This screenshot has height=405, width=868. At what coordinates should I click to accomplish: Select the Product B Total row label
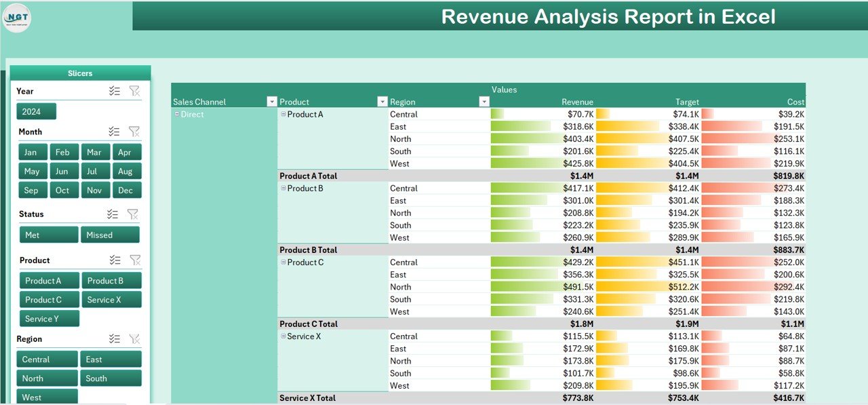309,250
